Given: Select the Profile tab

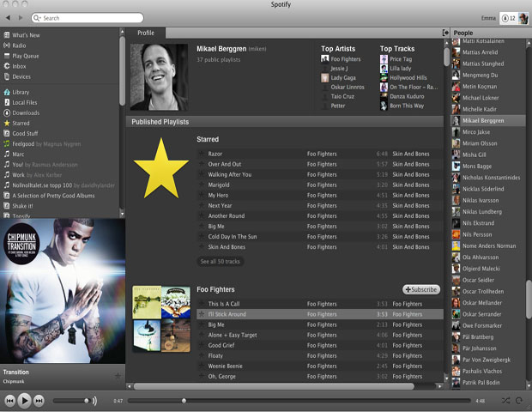Looking at the screenshot, I should pyautogui.click(x=146, y=33).
